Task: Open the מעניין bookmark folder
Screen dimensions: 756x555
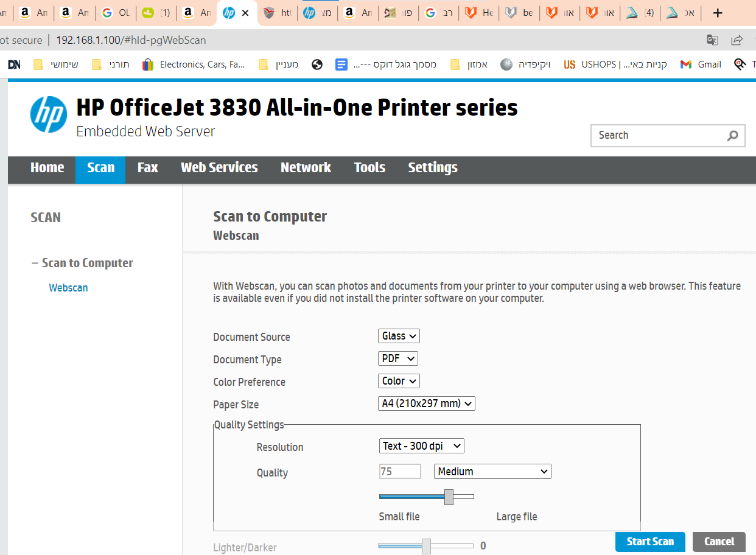Action: pyautogui.click(x=278, y=65)
